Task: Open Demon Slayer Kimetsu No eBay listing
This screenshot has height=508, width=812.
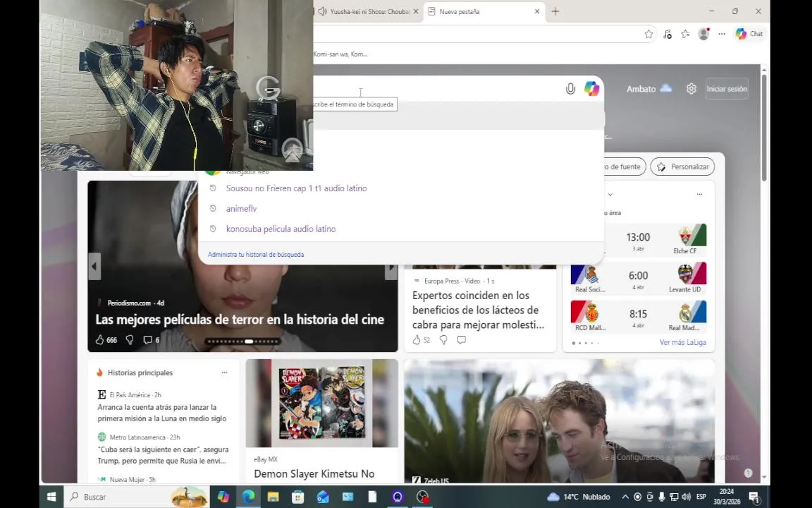Action: [314, 474]
